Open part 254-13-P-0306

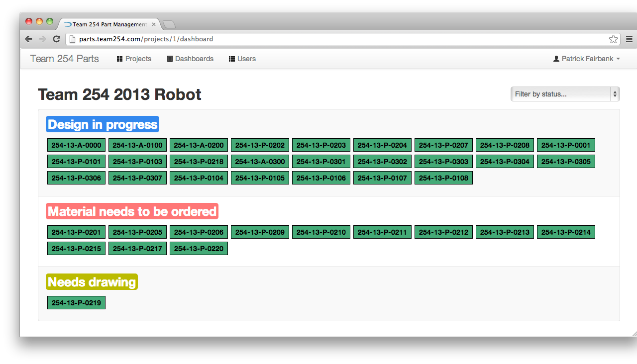76,178
